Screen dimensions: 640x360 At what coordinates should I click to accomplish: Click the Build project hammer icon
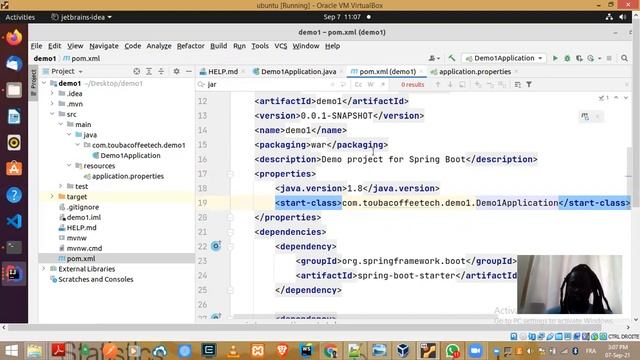[451, 58]
